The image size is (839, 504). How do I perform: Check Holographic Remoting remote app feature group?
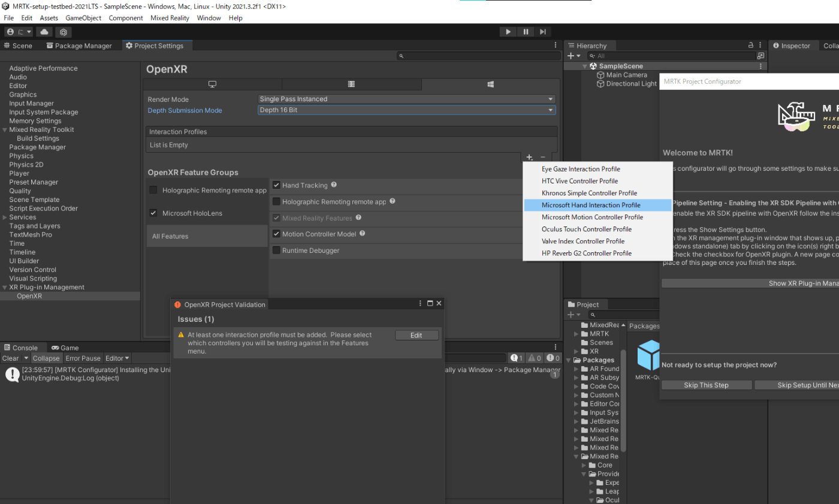pyautogui.click(x=153, y=190)
